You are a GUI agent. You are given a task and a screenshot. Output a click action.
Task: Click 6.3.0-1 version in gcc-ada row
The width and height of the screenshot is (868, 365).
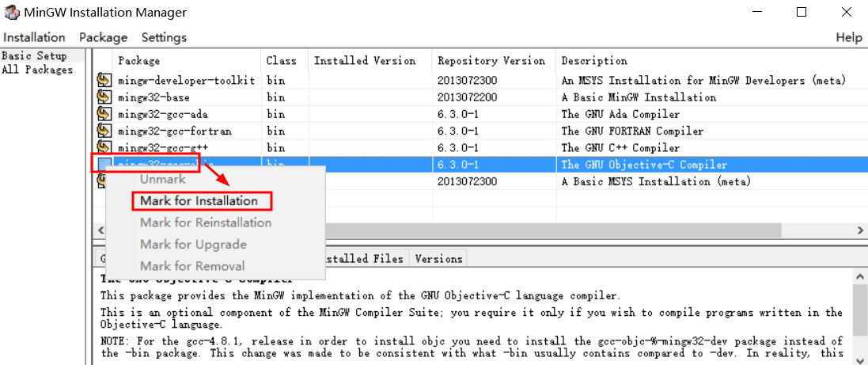[458, 115]
